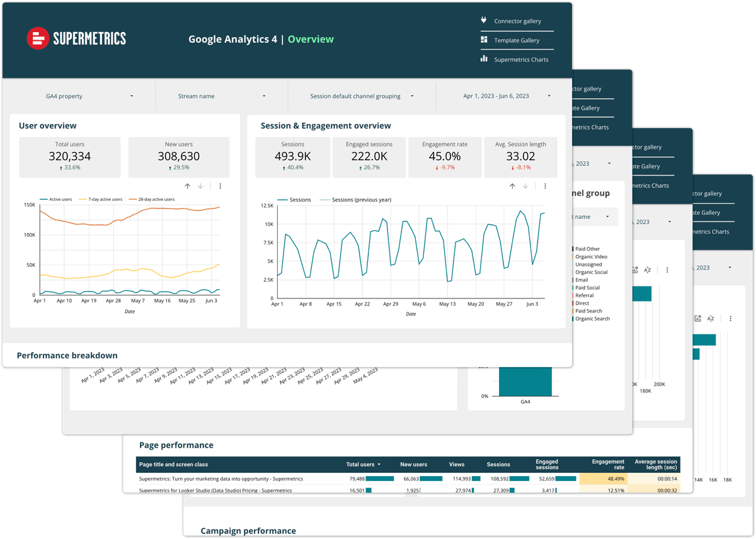This screenshot has height=539, width=756.
Task: Click the Engagement rate column header
Action: (608, 465)
